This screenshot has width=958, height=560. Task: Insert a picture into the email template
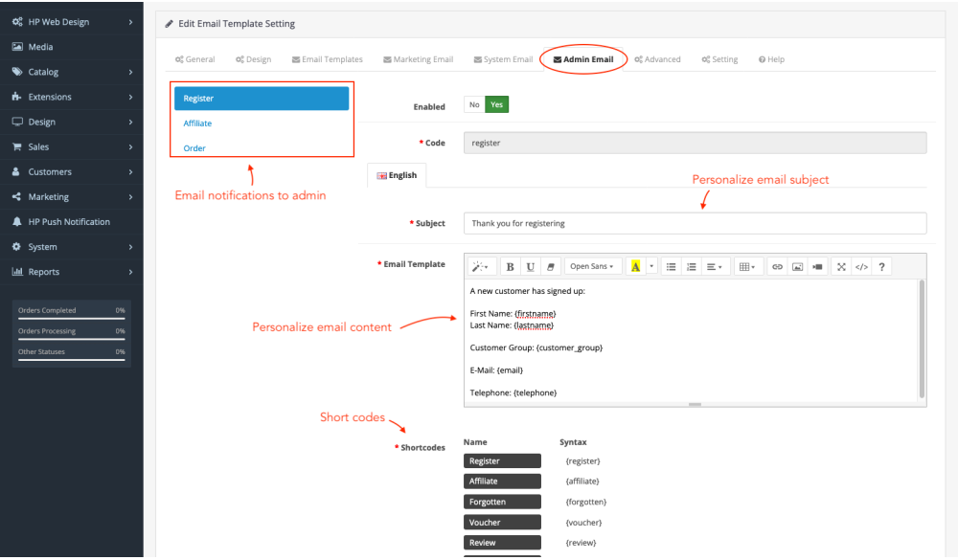pos(797,266)
